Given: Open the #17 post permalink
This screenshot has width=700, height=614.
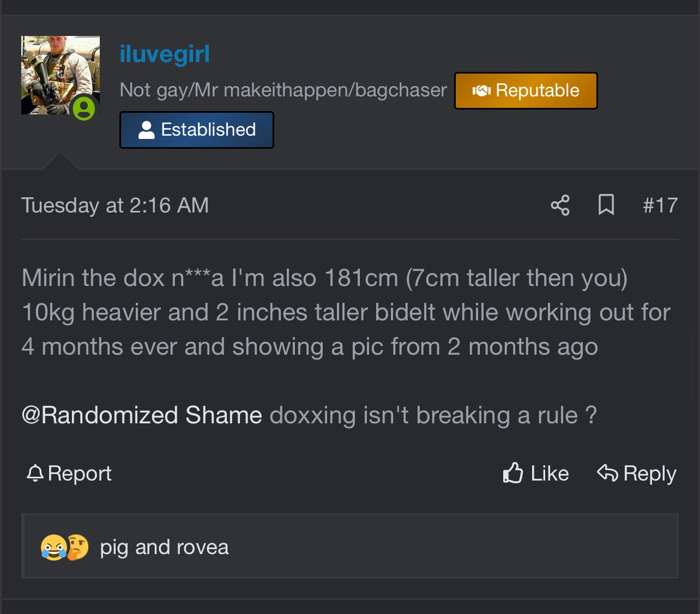Looking at the screenshot, I should coord(660,205).
